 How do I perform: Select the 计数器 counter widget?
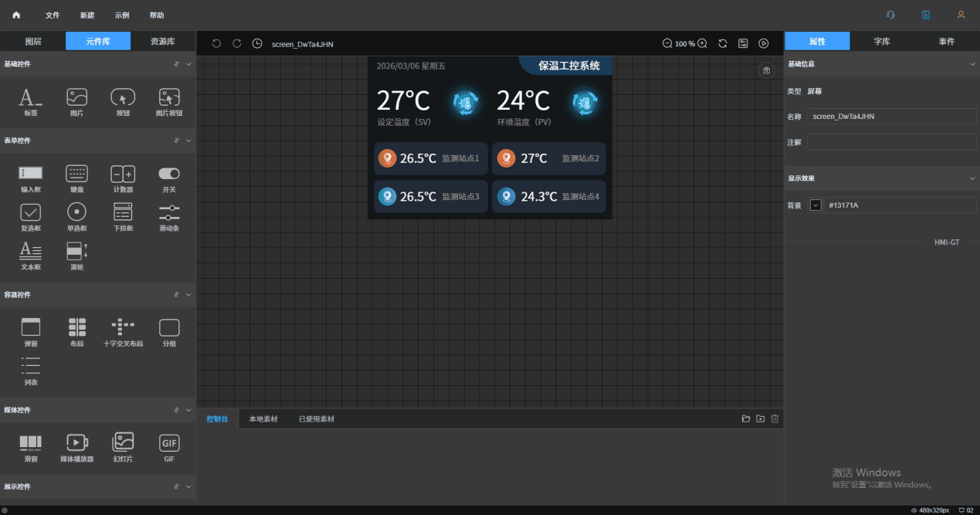click(123, 178)
